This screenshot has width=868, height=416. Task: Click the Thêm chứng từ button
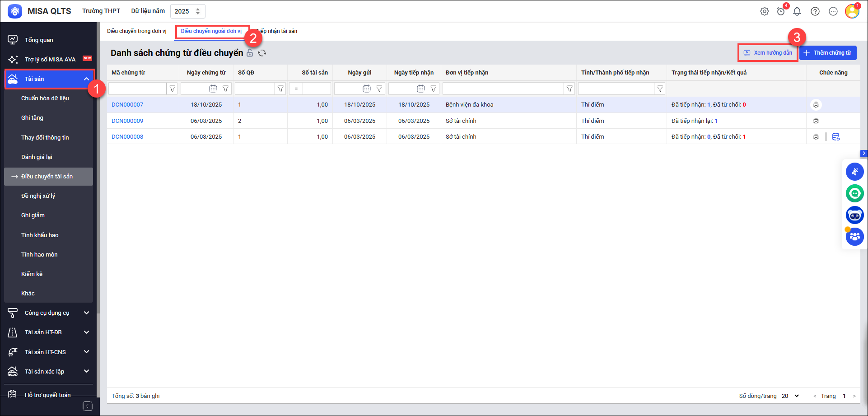(x=827, y=53)
